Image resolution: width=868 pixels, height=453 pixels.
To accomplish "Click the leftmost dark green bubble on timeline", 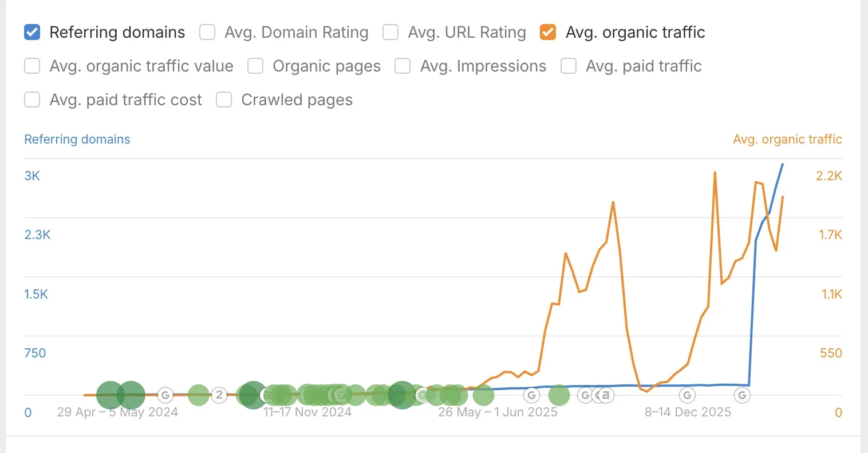I will (x=109, y=395).
